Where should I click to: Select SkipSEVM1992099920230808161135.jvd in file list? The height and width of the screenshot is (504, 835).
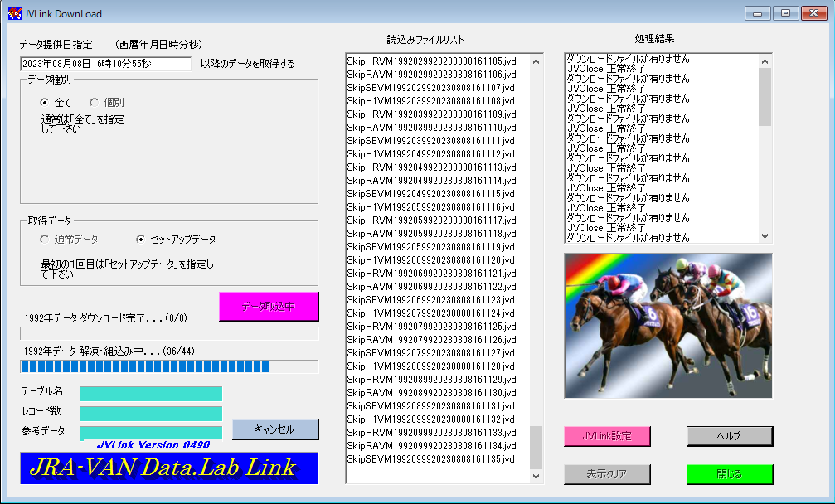click(x=431, y=459)
